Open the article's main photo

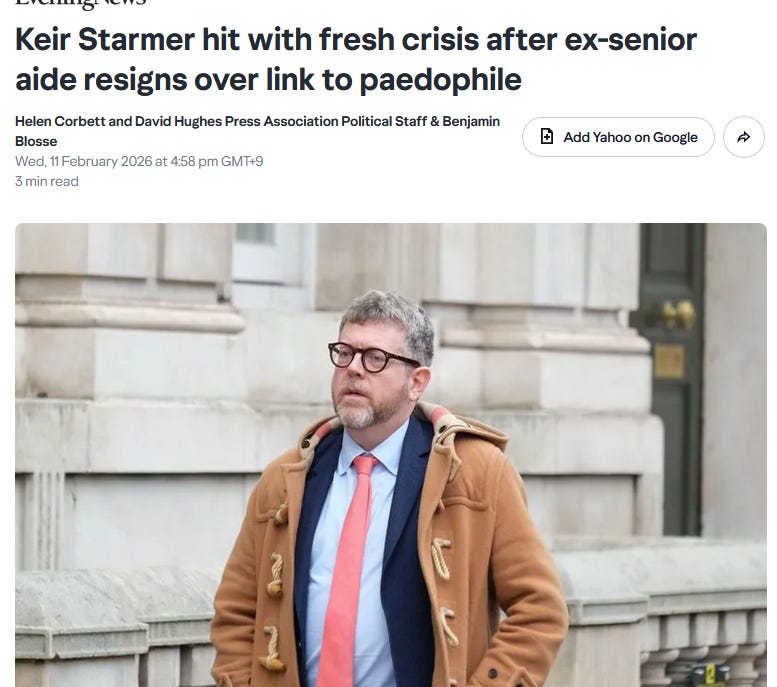390,455
